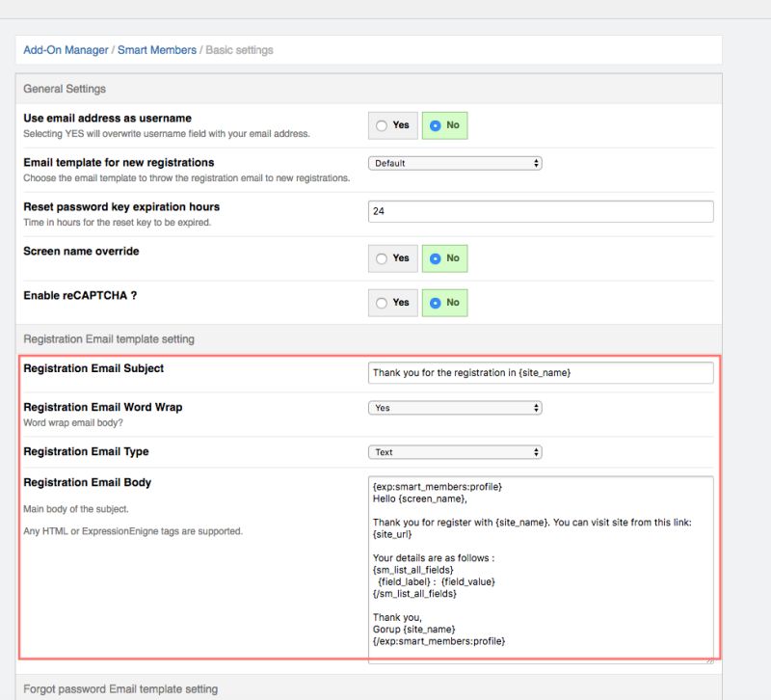This screenshot has height=700, width=771.
Task: Select No for Screen name override
Action: coord(444,258)
